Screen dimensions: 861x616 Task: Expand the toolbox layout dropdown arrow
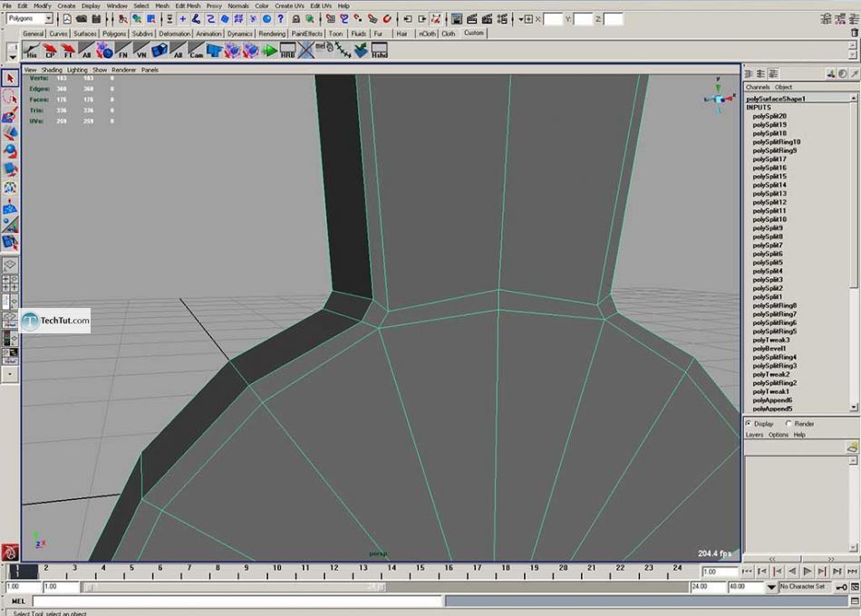[10, 374]
